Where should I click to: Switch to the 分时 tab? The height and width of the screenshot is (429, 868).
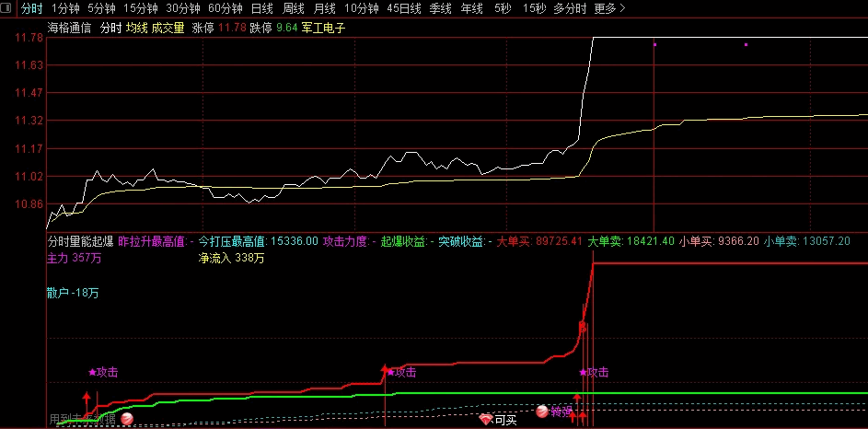pyautogui.click(x=32, y=8)
